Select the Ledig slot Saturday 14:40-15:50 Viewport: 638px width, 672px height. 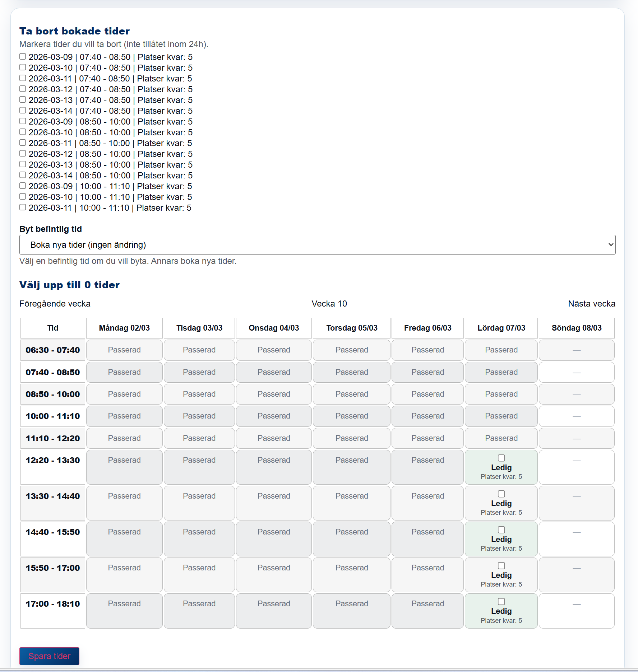501,529
